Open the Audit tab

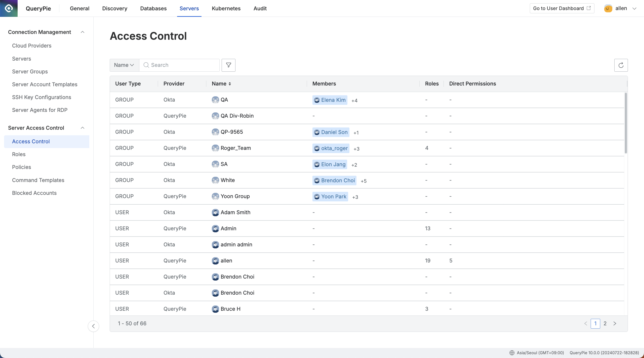[260, 8]
